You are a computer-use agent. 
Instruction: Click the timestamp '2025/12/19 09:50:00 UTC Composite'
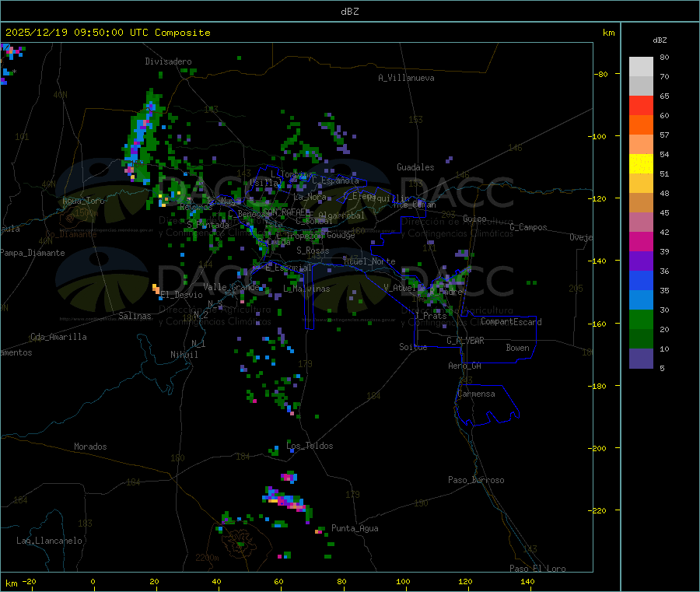coord(107,33)
